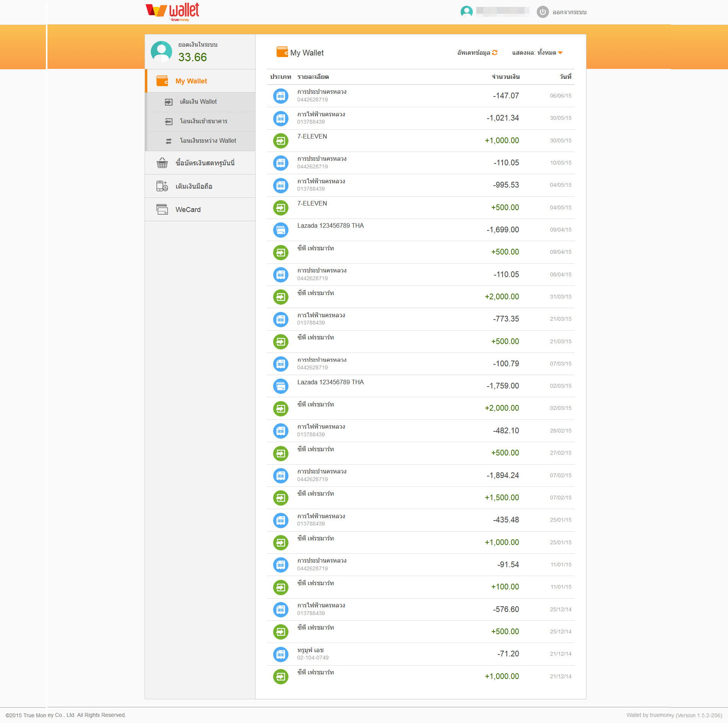Click the ทรูมูฟ เอช transaction description

310,650
